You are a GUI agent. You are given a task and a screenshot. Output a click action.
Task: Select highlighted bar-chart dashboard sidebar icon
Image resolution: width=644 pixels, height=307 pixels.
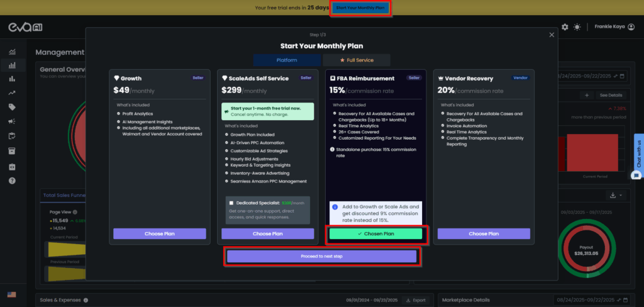(x=13, y=65)
